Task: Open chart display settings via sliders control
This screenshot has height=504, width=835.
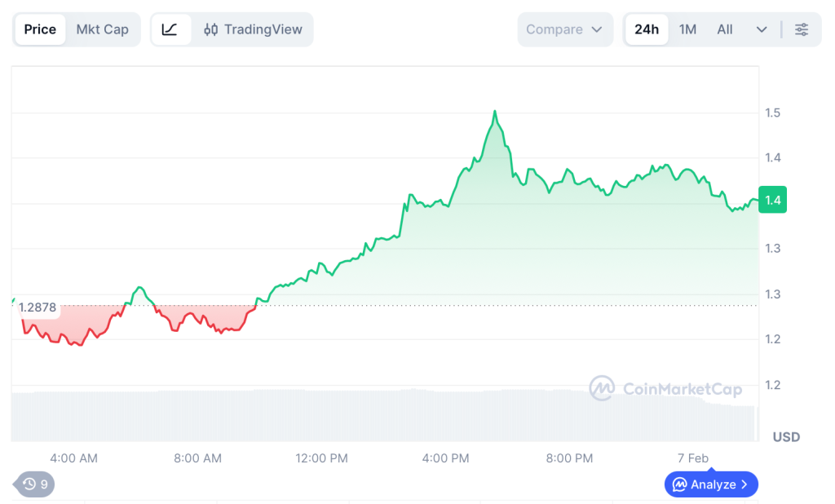Action: click(802, 29)
